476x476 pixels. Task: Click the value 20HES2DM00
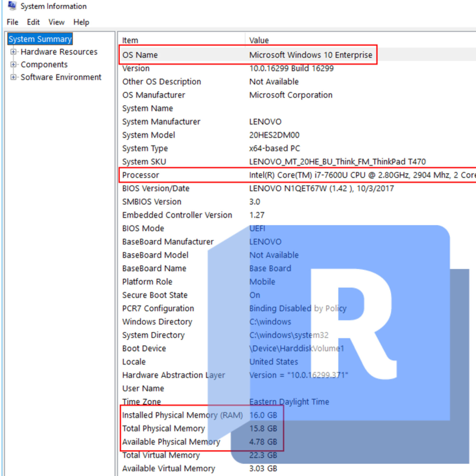tap(274, 135)
